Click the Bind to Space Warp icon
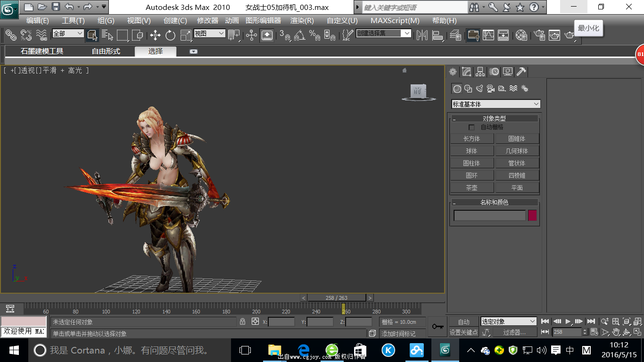The height and width of the screenshot is (362, 644). (41, 35)
